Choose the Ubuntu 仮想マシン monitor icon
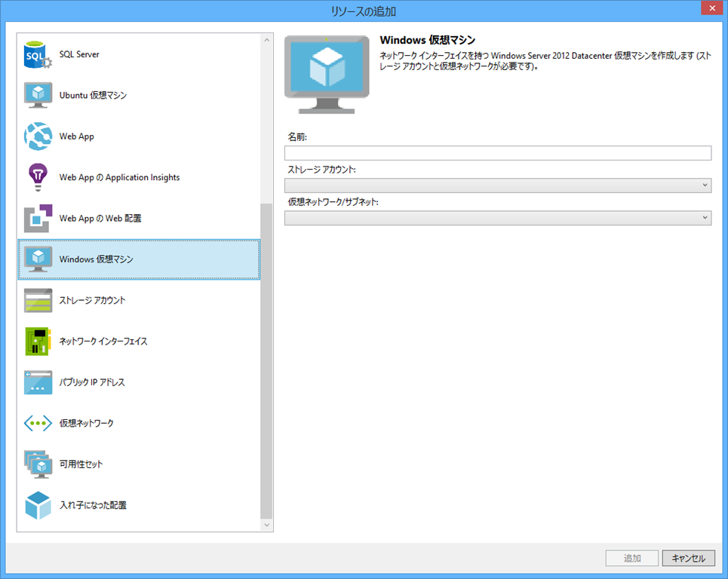This screenshot has height=579, width=728. 38,95
